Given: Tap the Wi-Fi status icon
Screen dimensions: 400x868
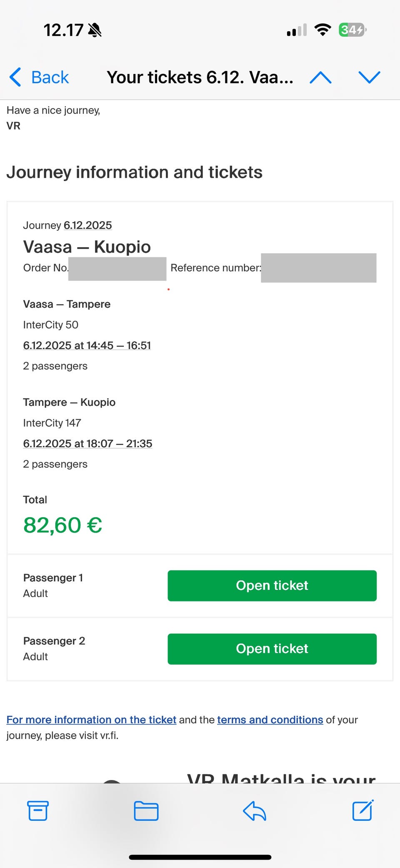Looking at the screenshot, I should coord(322,30).
